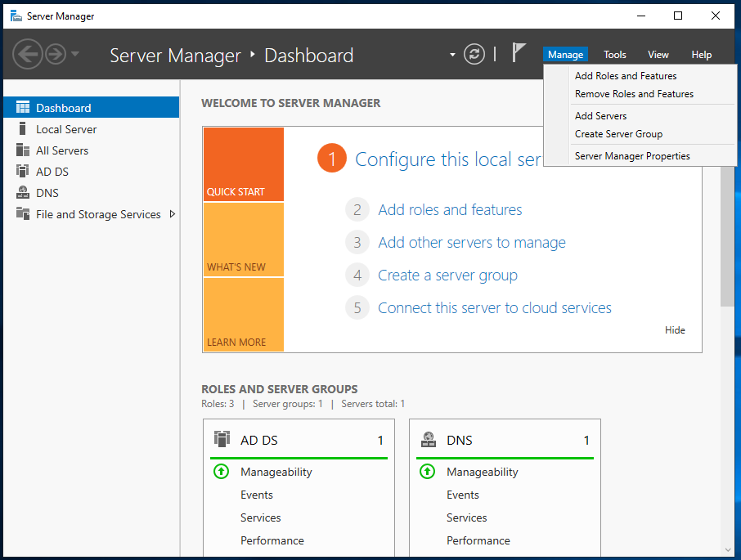Click the Server Manager title bar icon
The width and height of the screenshot is (741, 560).
pos(16,16)
